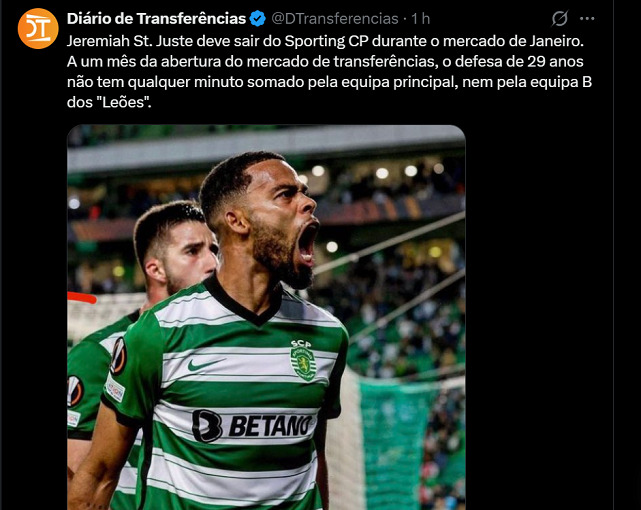Click the first line mentioning Jeremiah St. Juste
Image resolution: width=641 pixels, height=510 pixels.
pos(326,41)
